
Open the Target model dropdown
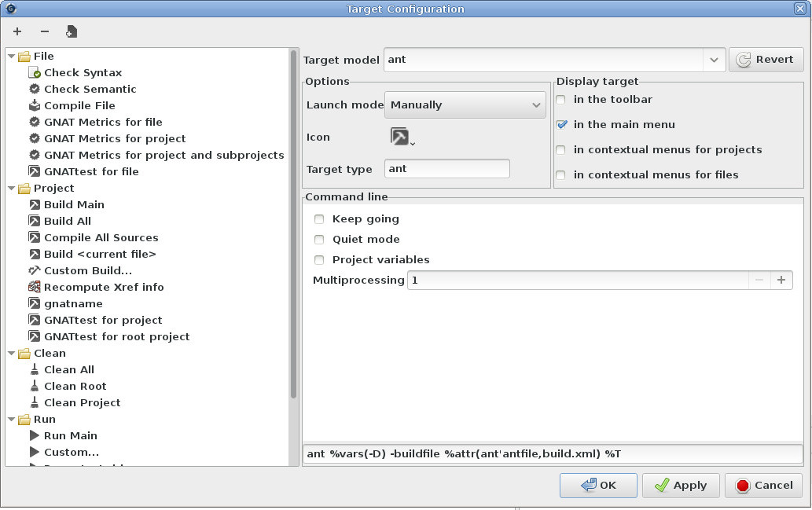[x=714, y=60]
